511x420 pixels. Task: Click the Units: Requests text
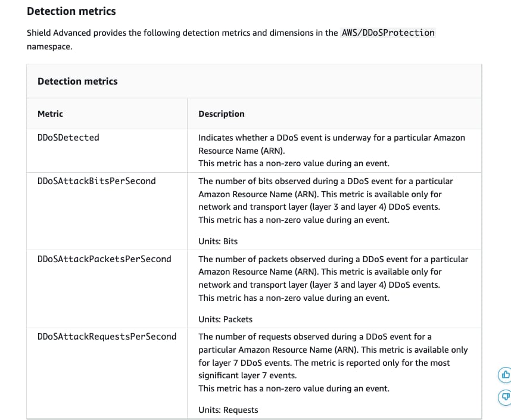(228, 410)
